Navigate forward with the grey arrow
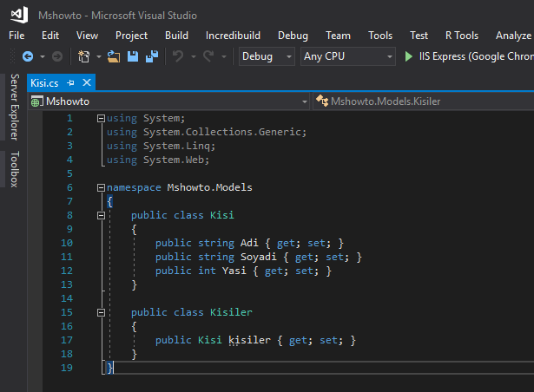This screenshot has height=392, width=534. pos(57,56)
